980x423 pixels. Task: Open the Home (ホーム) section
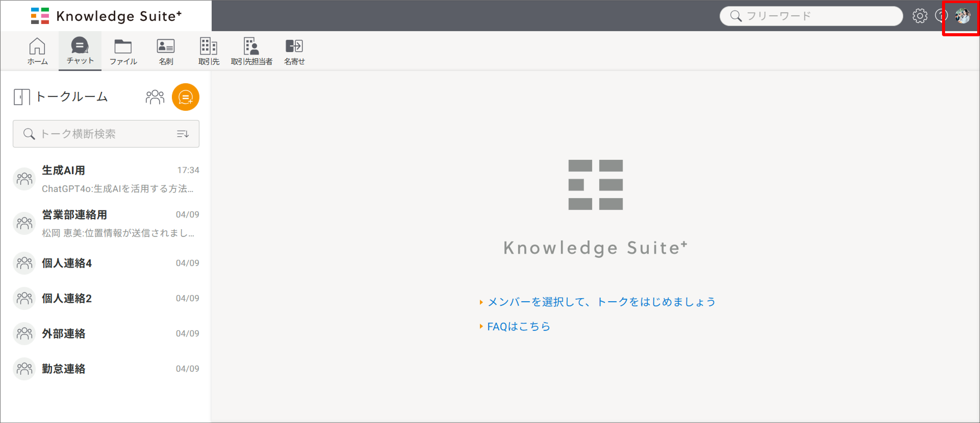(x=37, y=51)
